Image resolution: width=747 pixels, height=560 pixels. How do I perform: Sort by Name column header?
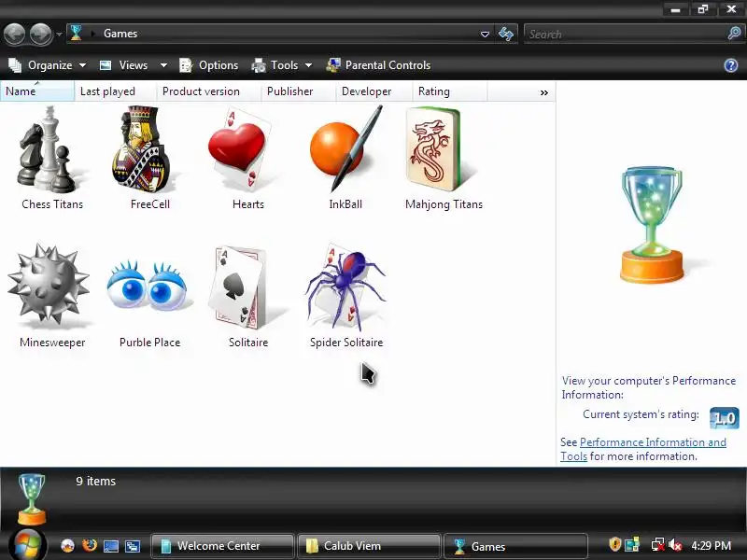click(37, 91)
